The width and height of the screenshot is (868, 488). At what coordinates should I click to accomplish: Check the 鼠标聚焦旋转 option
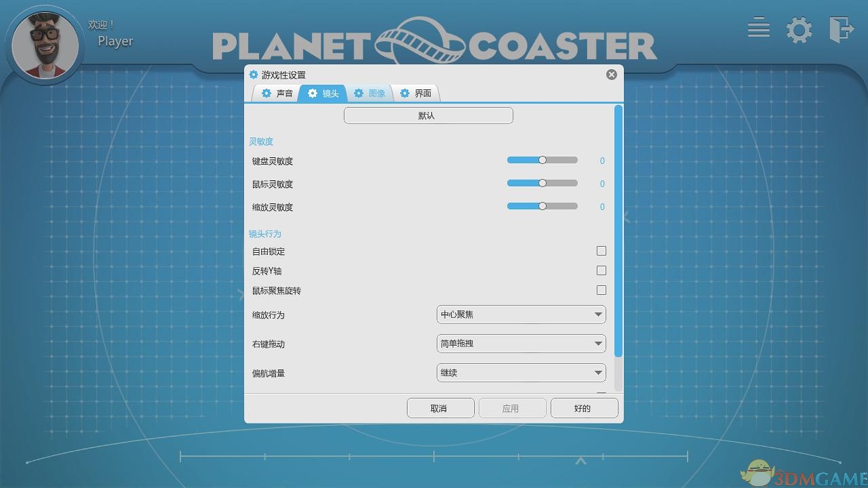point(601,289)
